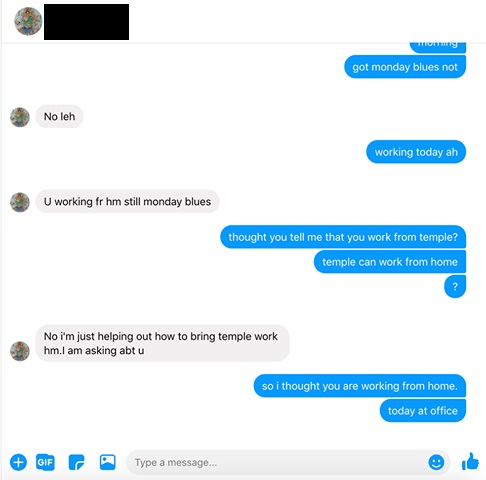Open the GIF picker
Image resolution: width=486 pixels, height=480 pixels.
pyautogui.click(x=45, y=462)
